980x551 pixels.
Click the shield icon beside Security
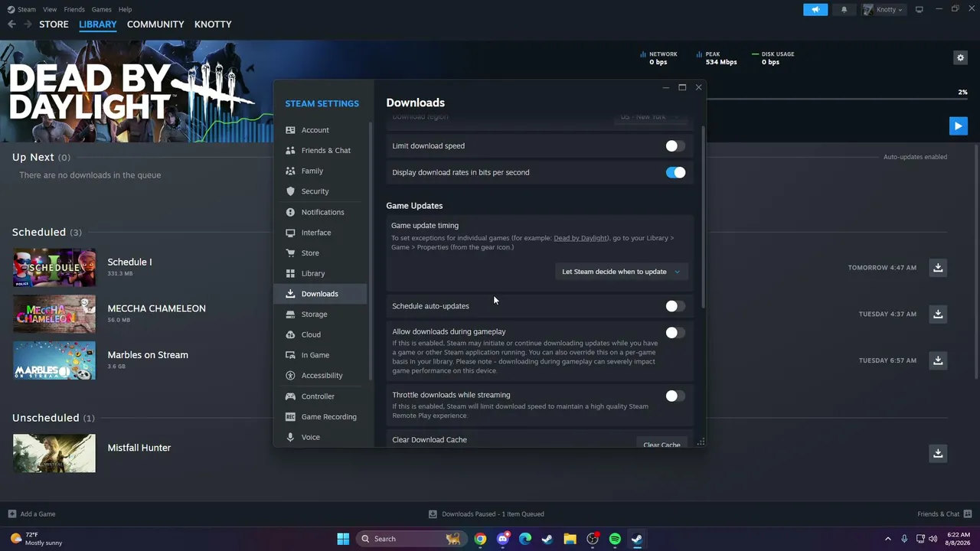tap(290, 191)
